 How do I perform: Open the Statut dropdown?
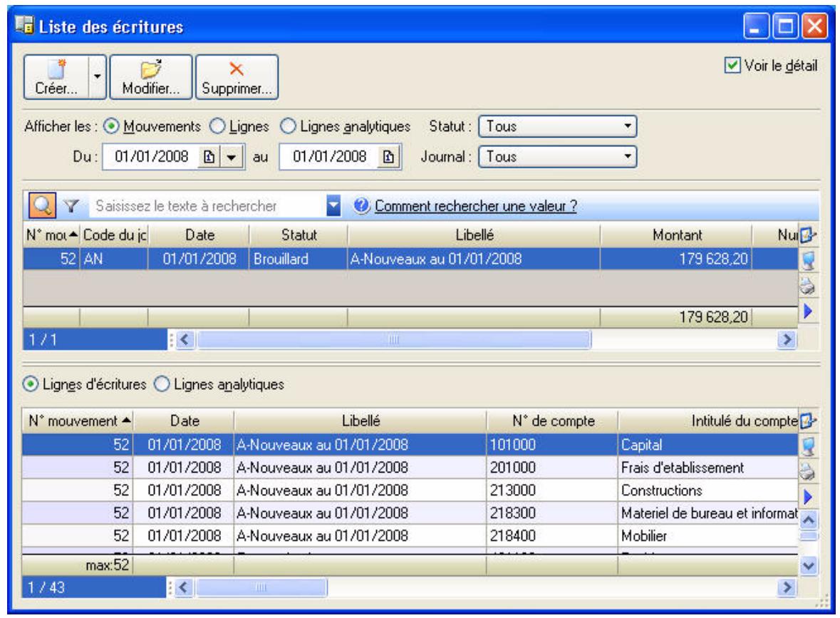pos(557,126)
